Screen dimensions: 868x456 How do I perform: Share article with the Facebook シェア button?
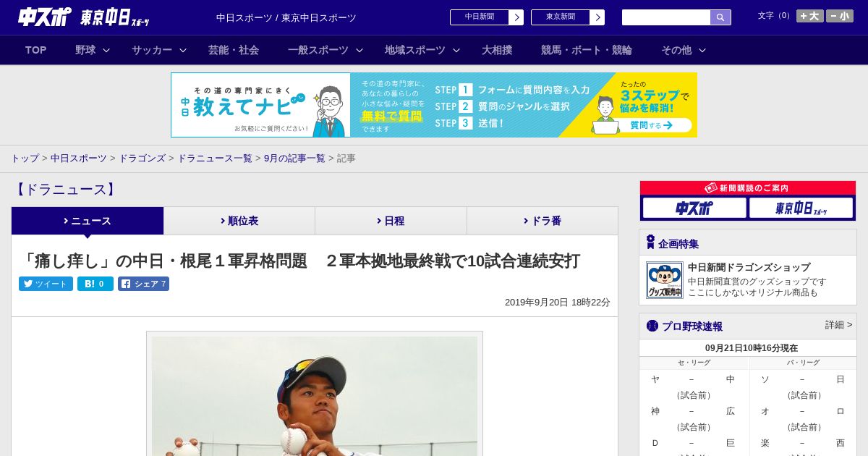pos(144,284)
